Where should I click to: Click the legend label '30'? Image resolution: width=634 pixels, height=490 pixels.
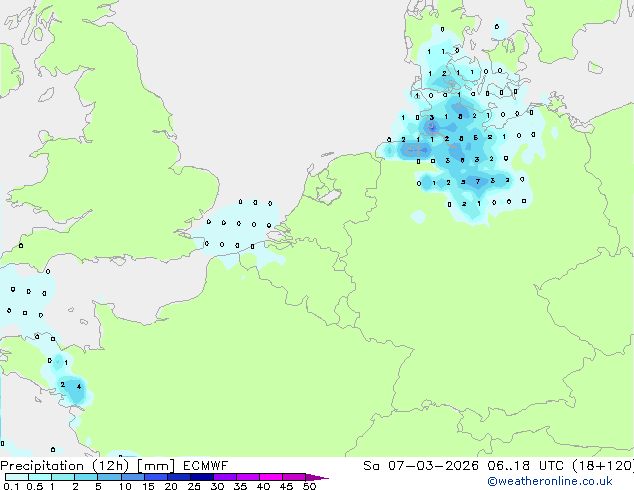click(x=217, y=486)
